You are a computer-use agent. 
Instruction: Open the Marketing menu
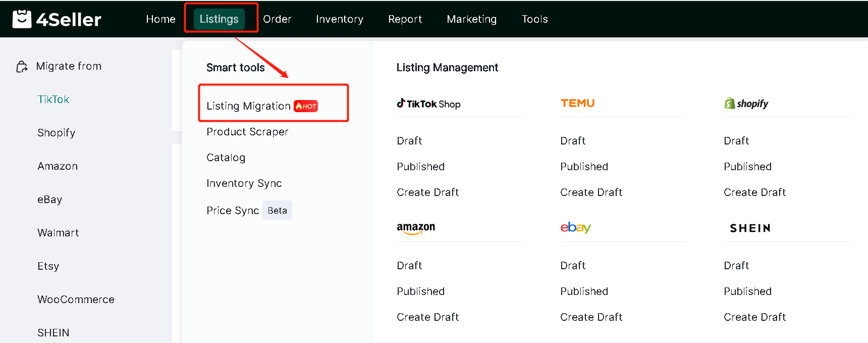click(471, 19)
